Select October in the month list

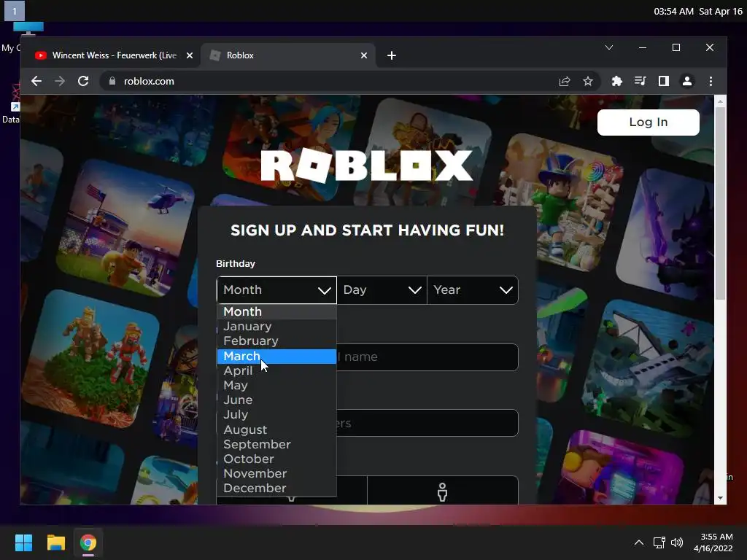[x=276, y=459]
